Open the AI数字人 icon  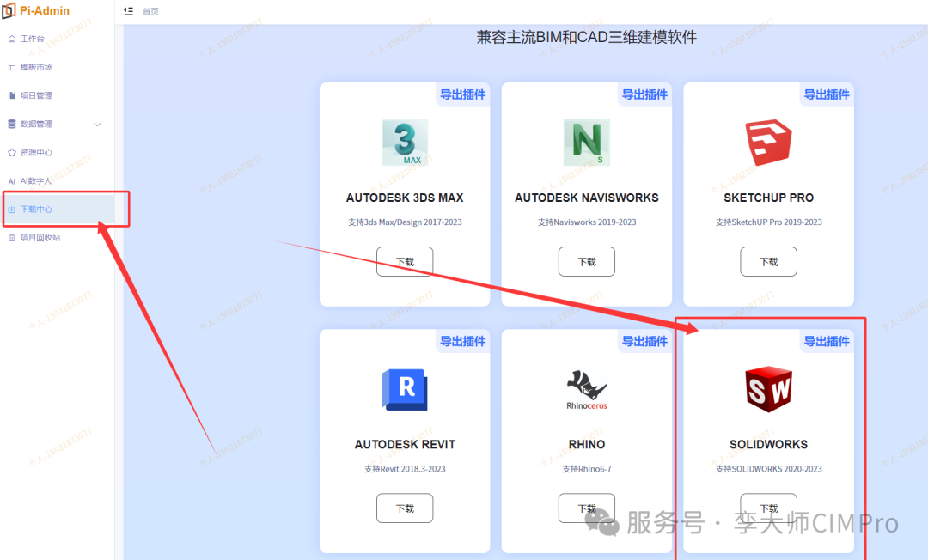12,181
